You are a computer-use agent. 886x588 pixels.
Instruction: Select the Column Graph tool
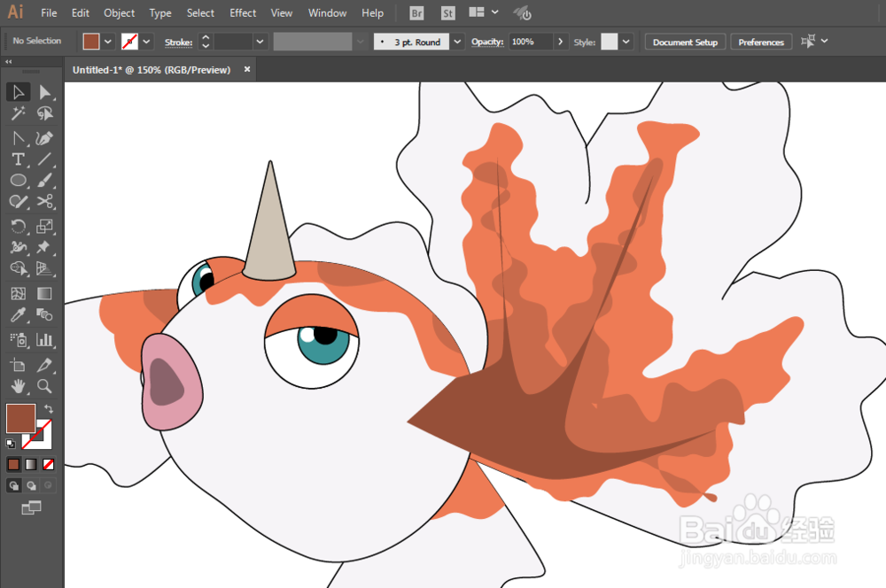pos(44,339)
